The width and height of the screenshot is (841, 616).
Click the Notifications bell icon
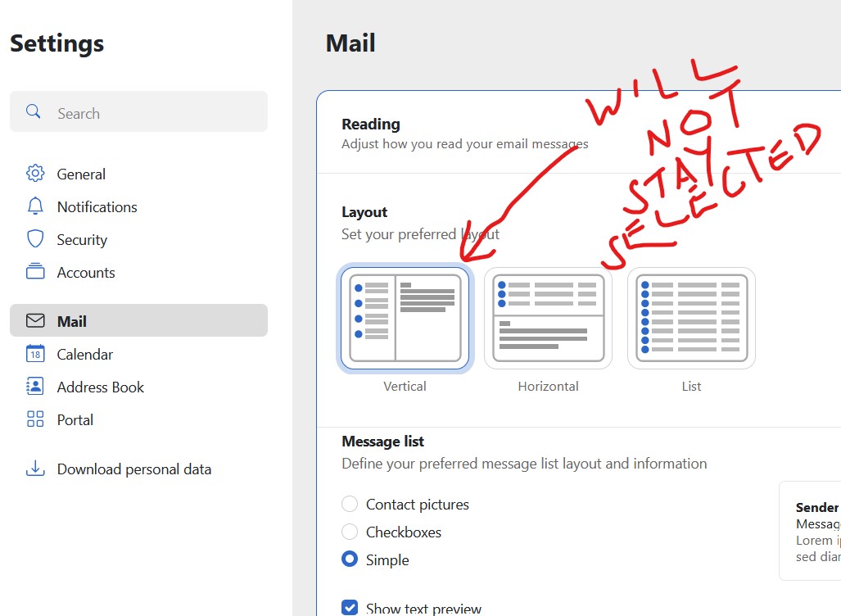[34, 206]
